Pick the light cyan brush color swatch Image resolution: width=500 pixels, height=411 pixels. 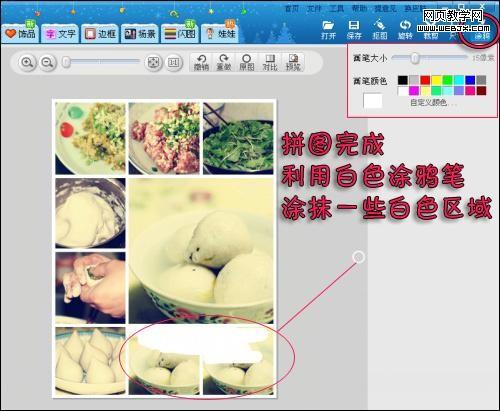pyautogui.click(x=448, y=91)
